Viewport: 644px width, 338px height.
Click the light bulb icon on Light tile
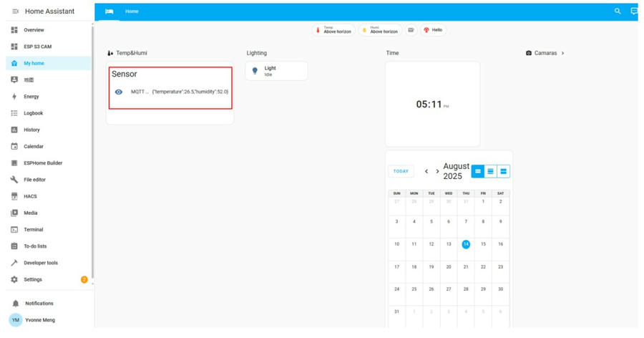255,71
